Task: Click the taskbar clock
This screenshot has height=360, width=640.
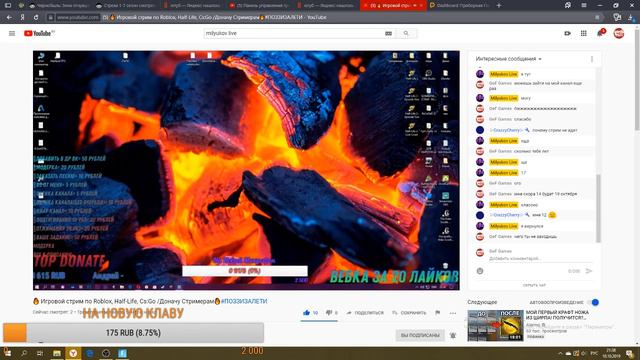Action: pyautogui.click(x=611, y=353)
